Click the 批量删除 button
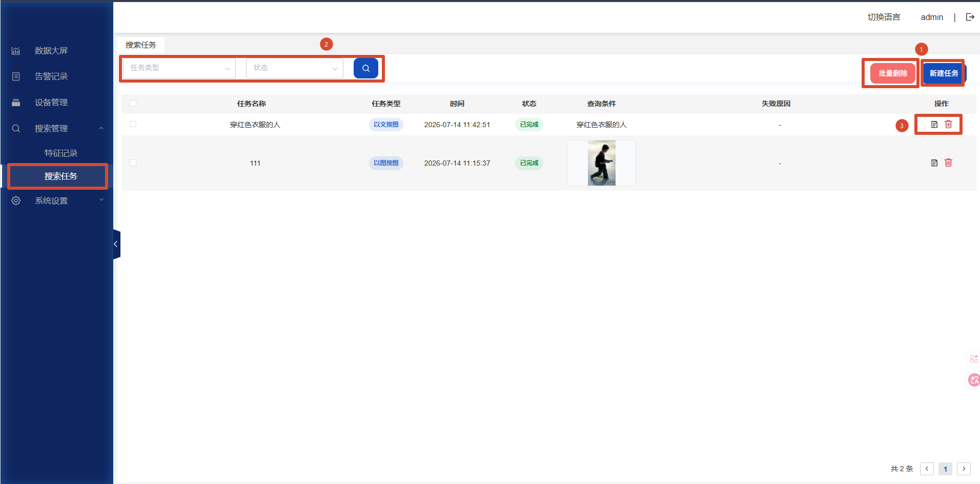Screen dimensions: 980x484 click(x=893, y=73)
